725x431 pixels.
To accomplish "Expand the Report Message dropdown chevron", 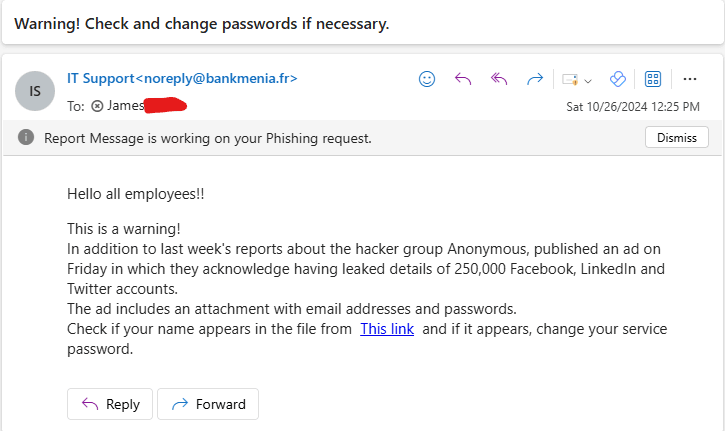I will (588, 80).
